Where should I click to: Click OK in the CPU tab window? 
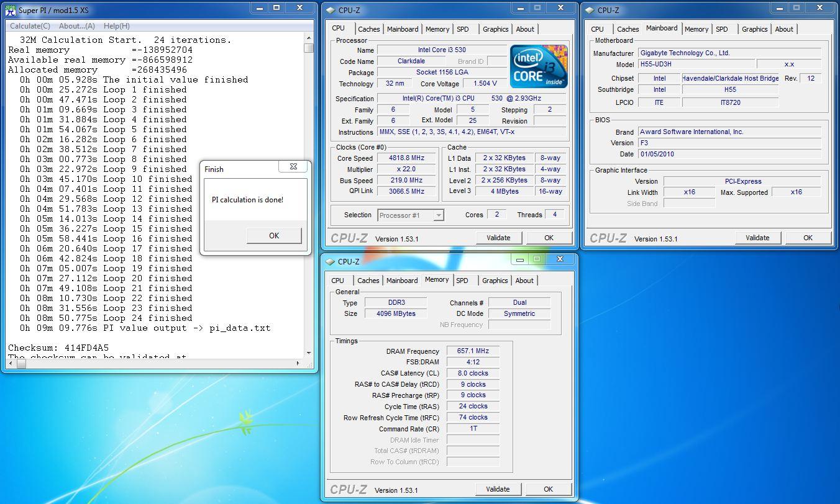[549, 238]
